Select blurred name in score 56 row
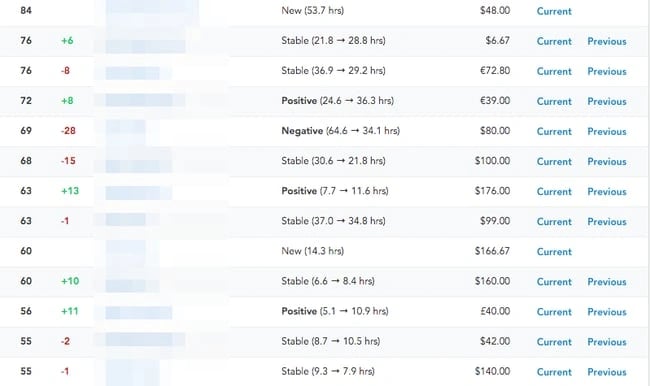Screen dimensions: 650x386 (x=138, y=312)
